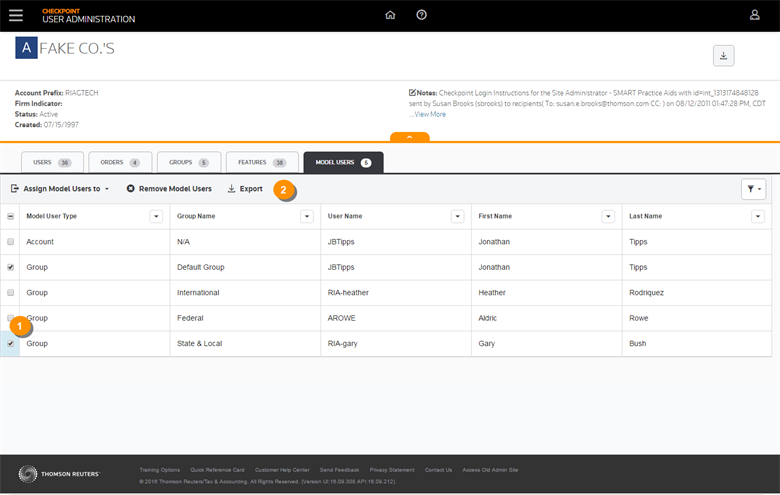
Task: Uncheck the Default Group row checkbox
Action: 11,267
